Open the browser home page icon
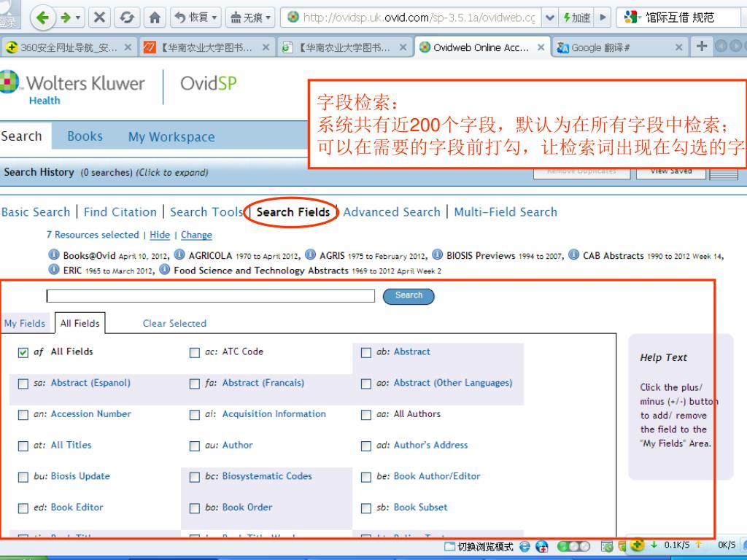Image resolution: width=747 pixels, height=560 pixels. click(155, 18)
